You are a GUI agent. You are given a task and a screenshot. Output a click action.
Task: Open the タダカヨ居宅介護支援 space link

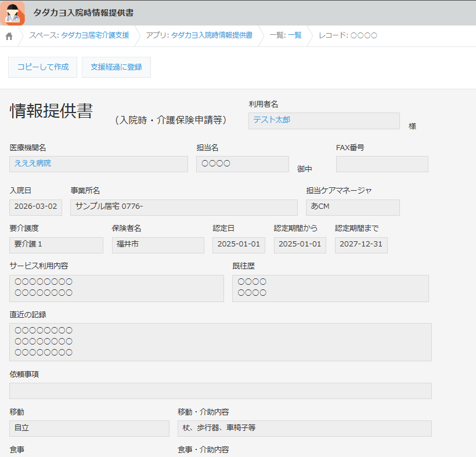(x=95, y=35)
